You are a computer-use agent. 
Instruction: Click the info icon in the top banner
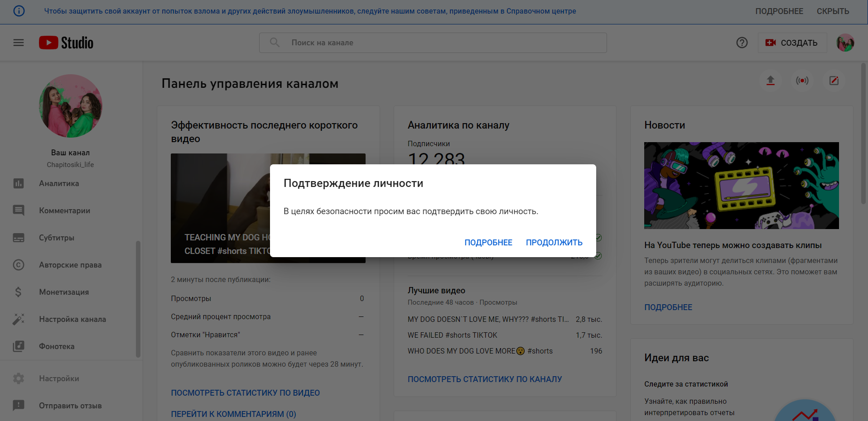[x=19, y=11]
